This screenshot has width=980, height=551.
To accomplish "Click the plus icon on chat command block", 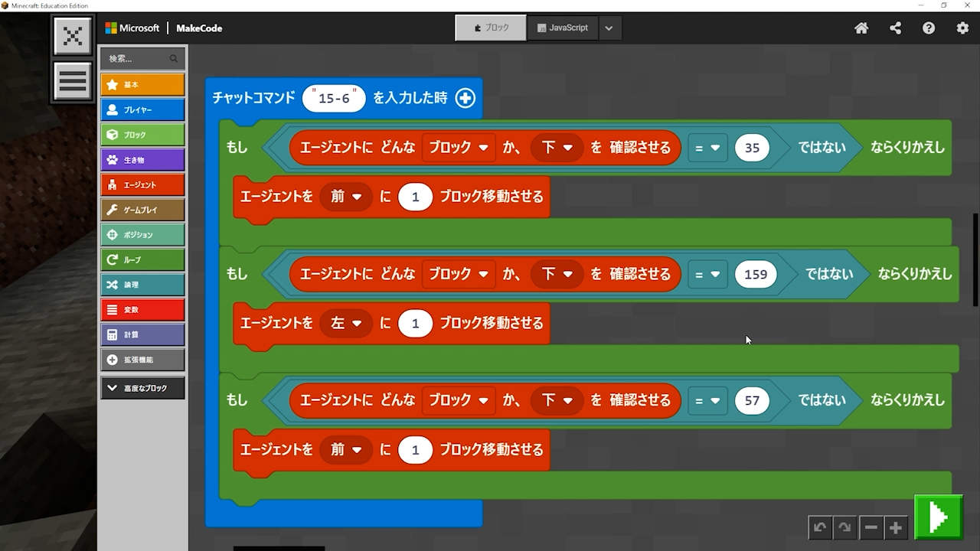I will pyautogui.click(x=465, y=98).
